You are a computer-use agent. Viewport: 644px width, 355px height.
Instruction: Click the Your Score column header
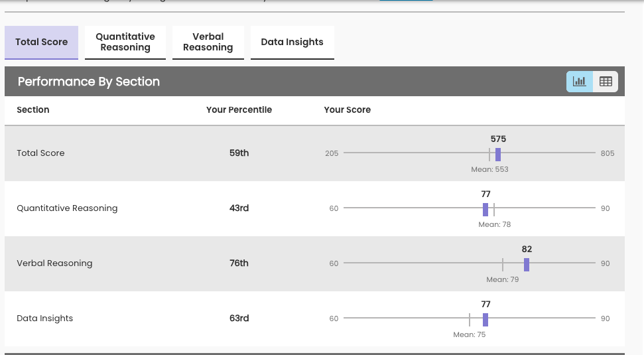[x=347, y=110]
